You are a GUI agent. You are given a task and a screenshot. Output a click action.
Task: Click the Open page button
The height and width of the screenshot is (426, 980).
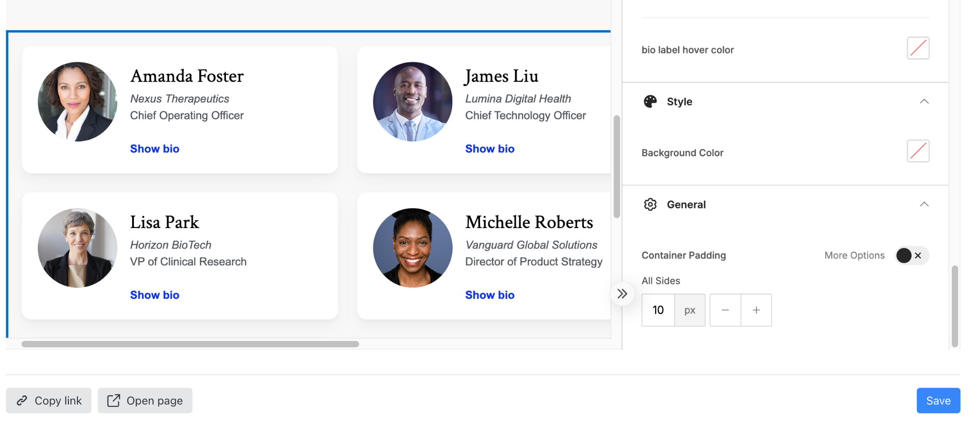[x=145, y=401]
